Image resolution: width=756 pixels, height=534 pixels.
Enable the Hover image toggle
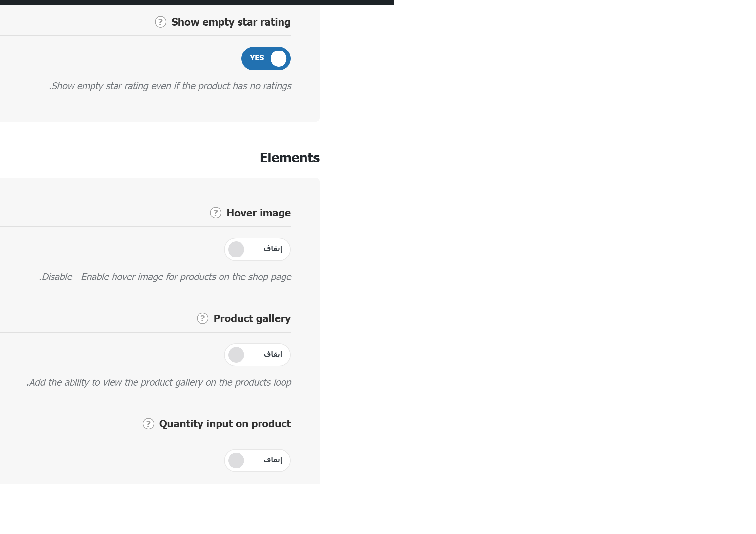(258, 250)
